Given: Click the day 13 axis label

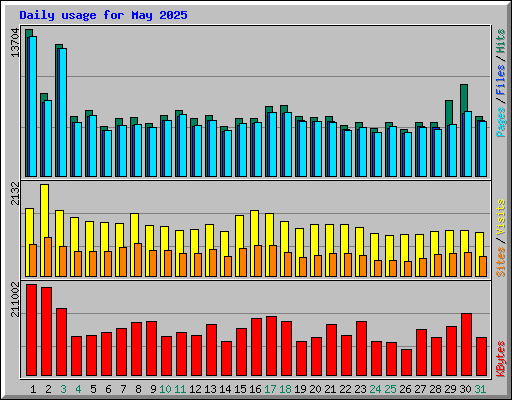Looking at the screenshot, I should (210, 389).
